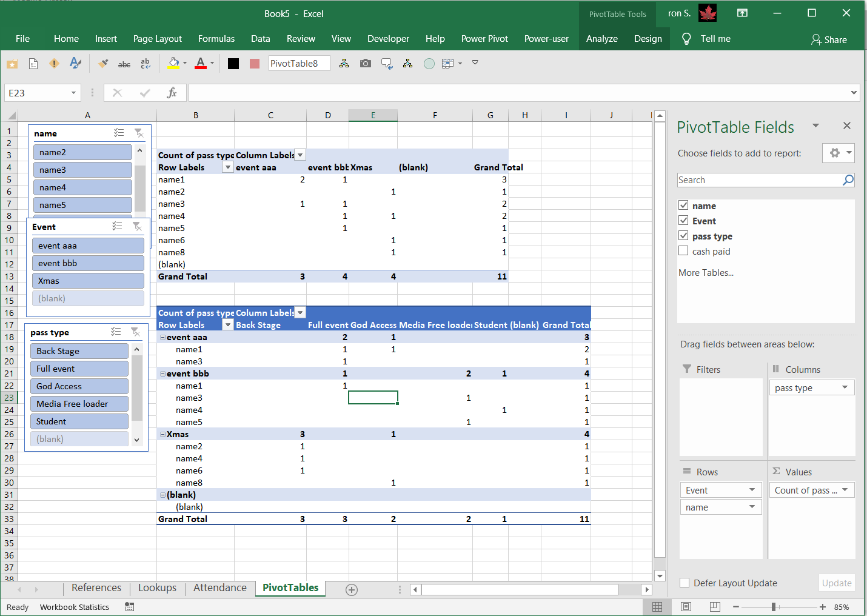The width and height of the screenshot is (867, 616).
Task: Click the camera tool in the toolbar
Action: click(365, 64)
